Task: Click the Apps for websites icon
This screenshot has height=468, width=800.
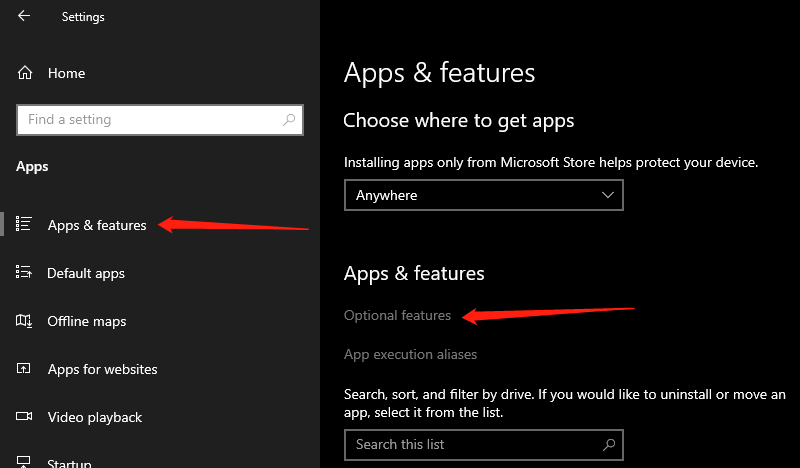Action: coord(23,368)
